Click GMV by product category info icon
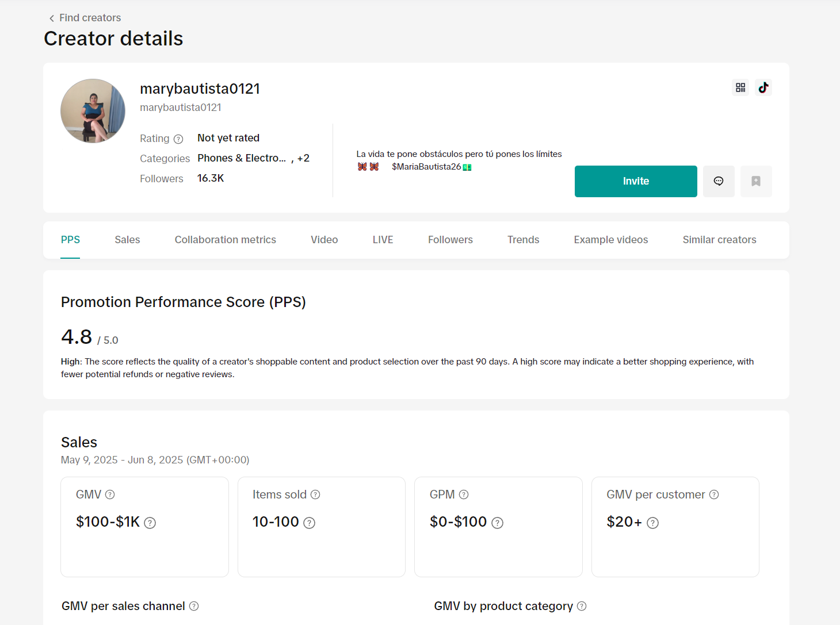 [x=582, y=606]
